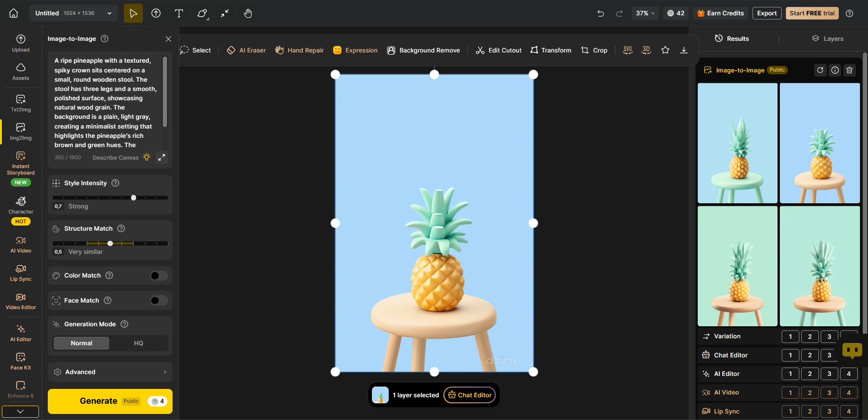This screenshot has height=420, width=868.
Task: Open the Instant Storyboard tool
Action: 21,168
